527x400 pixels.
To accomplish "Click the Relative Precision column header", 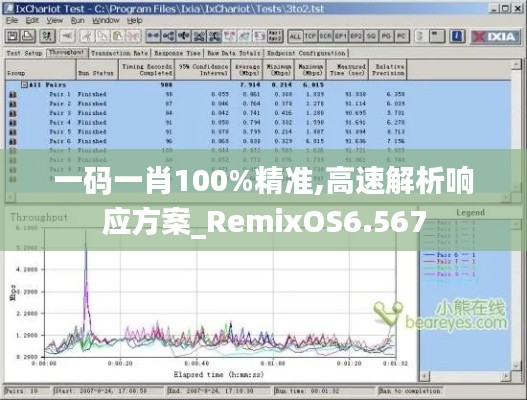I will [x=388, y=70].
